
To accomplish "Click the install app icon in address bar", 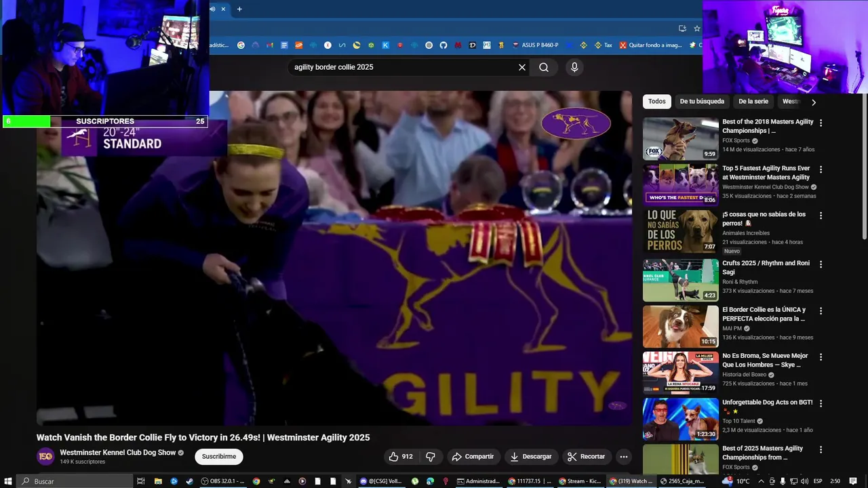I will coord(682,28).
